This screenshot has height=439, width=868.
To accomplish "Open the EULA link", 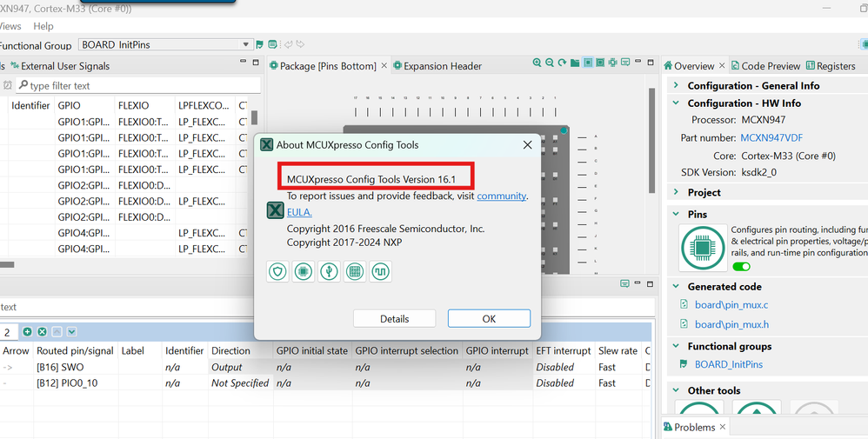I will point(299,212).
